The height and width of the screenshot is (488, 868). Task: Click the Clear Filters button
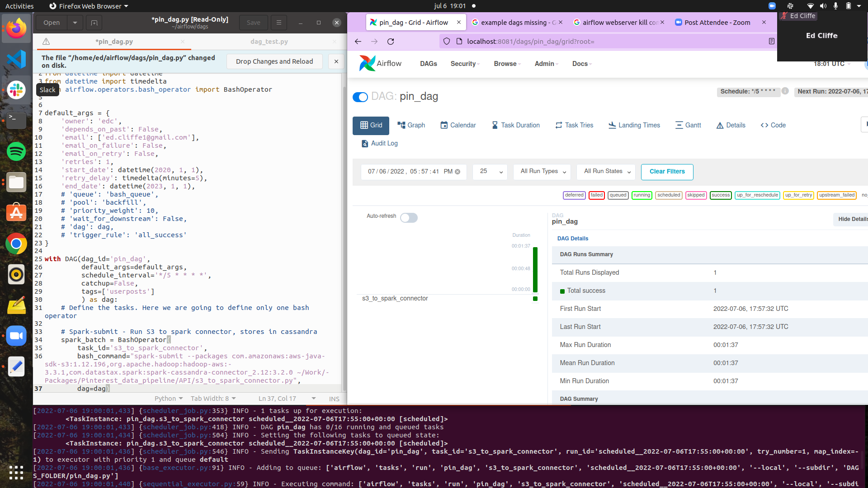(667, 172)
